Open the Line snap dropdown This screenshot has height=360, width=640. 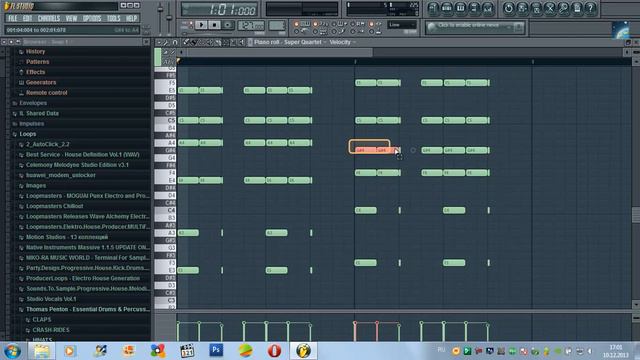point(402,25)
